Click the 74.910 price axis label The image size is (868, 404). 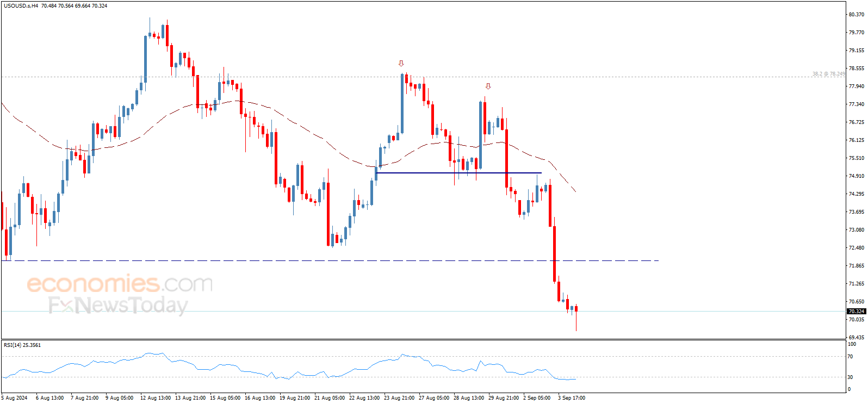[857, 176]
